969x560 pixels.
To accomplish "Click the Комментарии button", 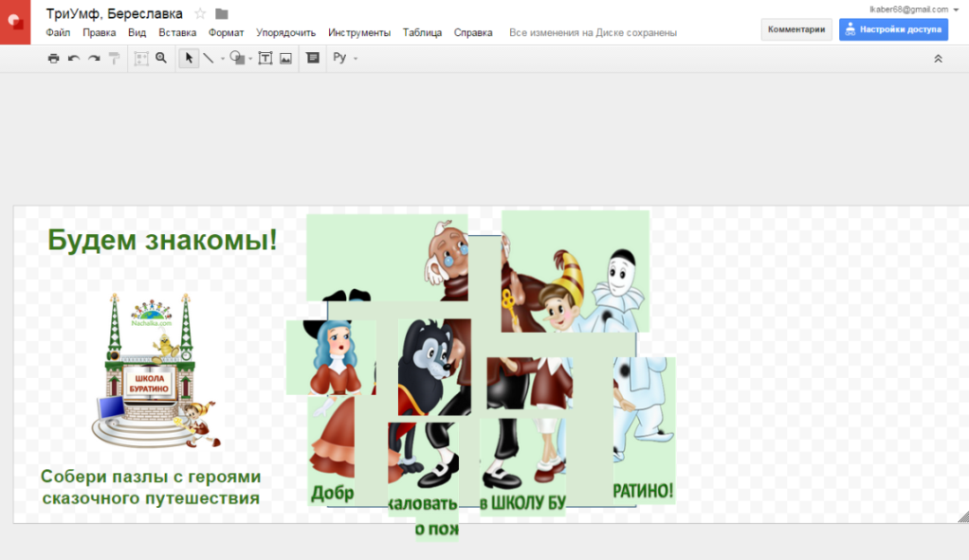I will pos(796,29).
